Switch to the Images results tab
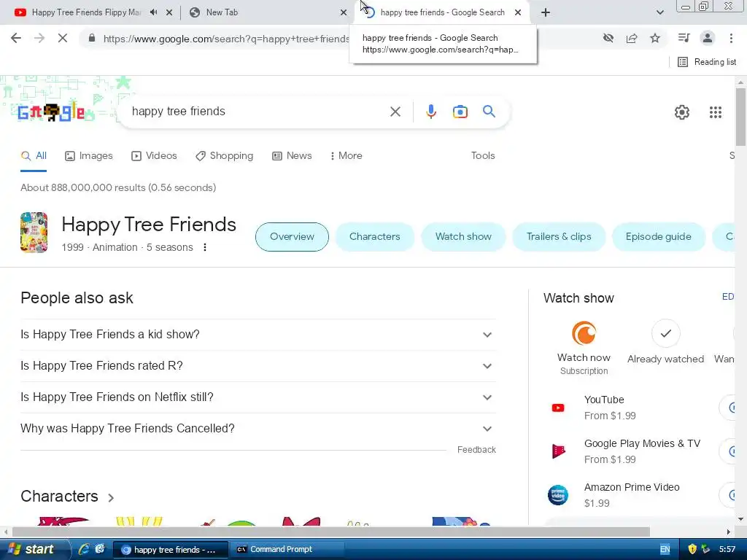 click(x=89, y=156)
